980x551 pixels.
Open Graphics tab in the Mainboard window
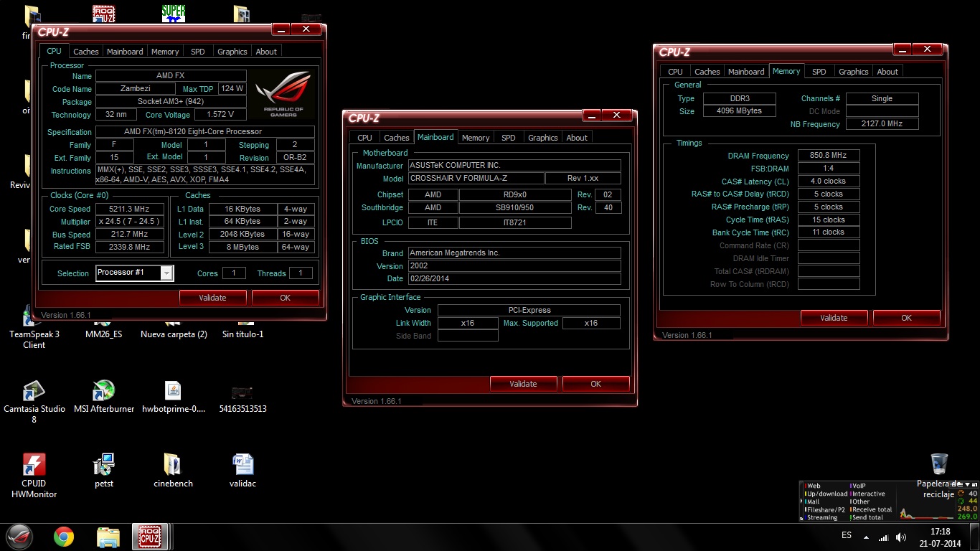tap(542, 138)
